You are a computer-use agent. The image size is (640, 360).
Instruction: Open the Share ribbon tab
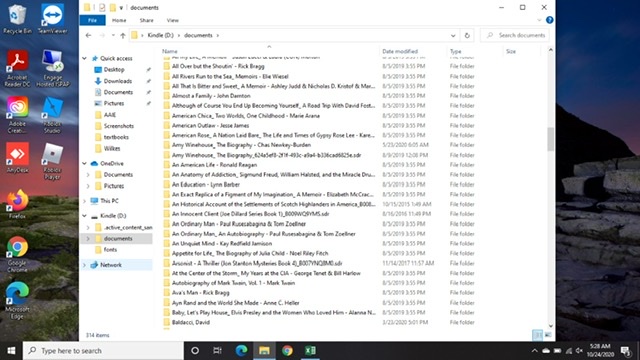pyautogui.click(x=147, y=20)
